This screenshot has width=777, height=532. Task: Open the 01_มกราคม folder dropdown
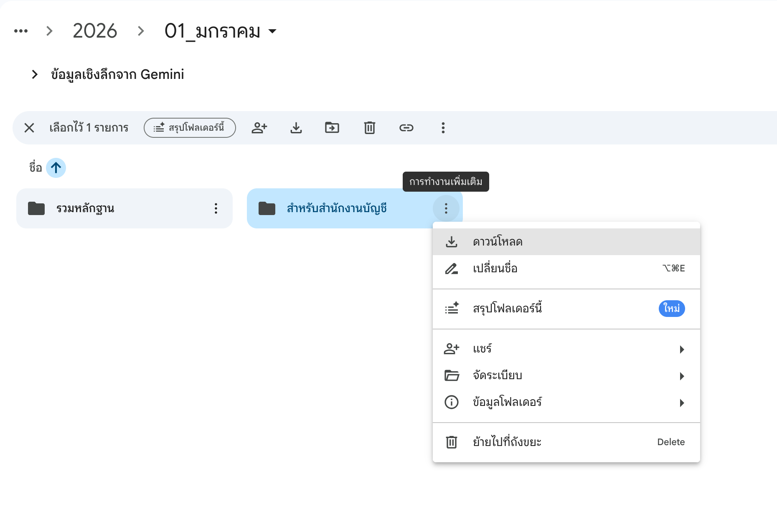[x=272, y=31]
